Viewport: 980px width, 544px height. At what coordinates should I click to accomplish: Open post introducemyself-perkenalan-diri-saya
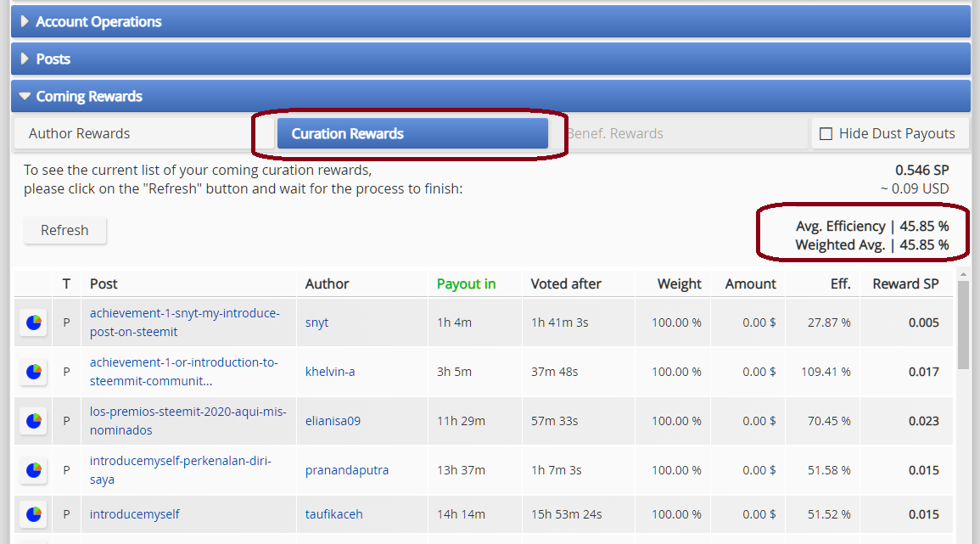(x=180, y=470)
